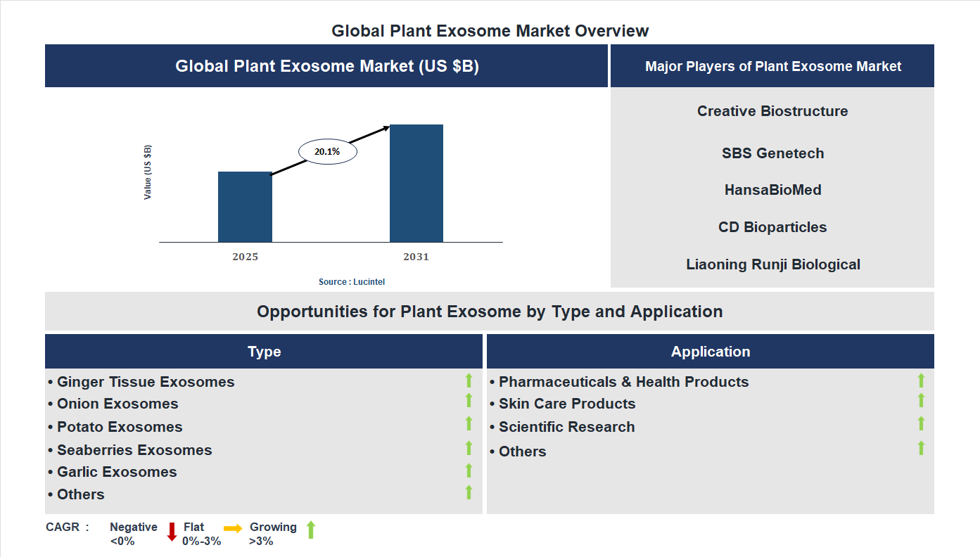Click the Major Players of Plant Exosome header
980x557 pixels.
pyautogui.click(x=772, y=65)
